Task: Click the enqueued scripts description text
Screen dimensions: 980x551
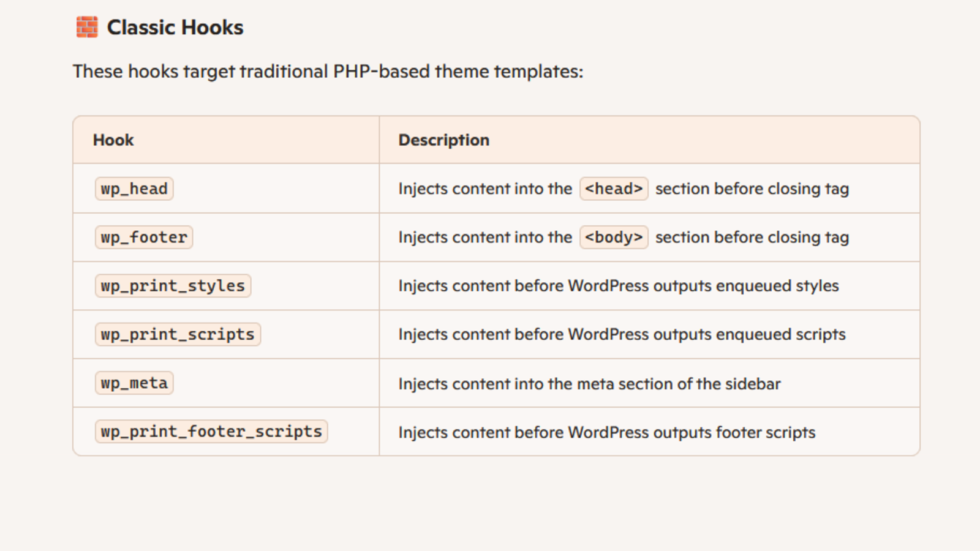Action: [622, 334]
